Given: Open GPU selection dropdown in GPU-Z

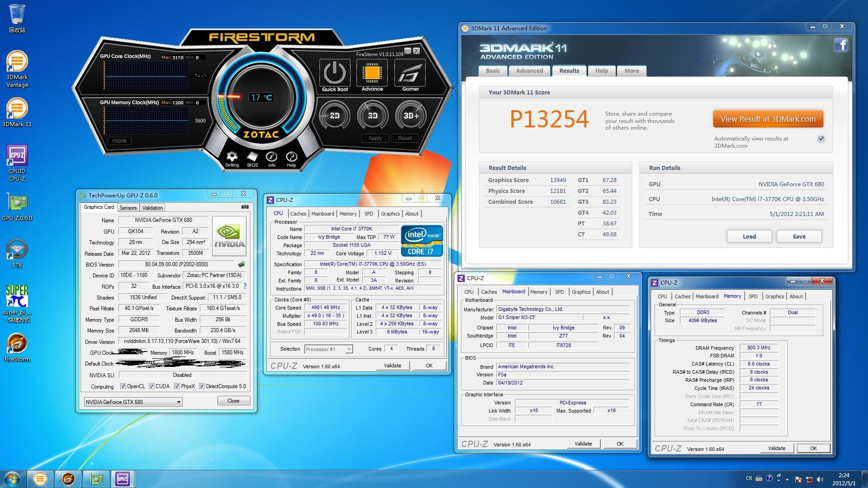Looking at the screenshot, I should 133,402.
